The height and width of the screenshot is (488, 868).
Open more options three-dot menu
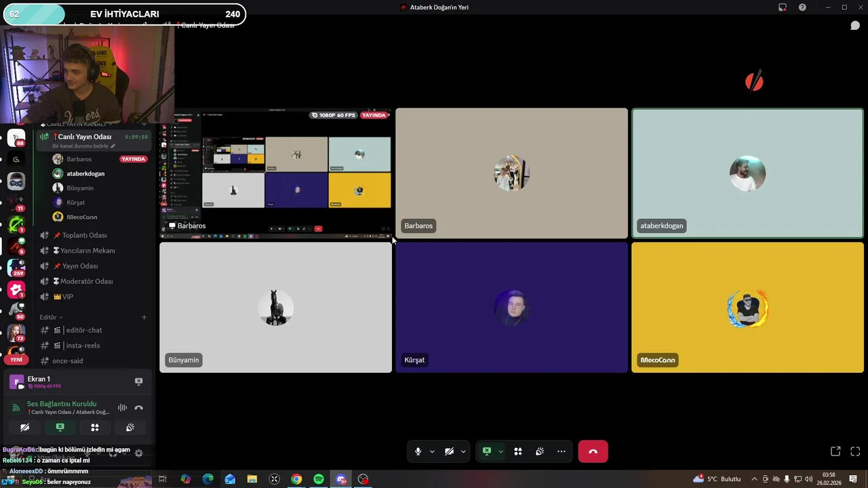pos(561,451)
